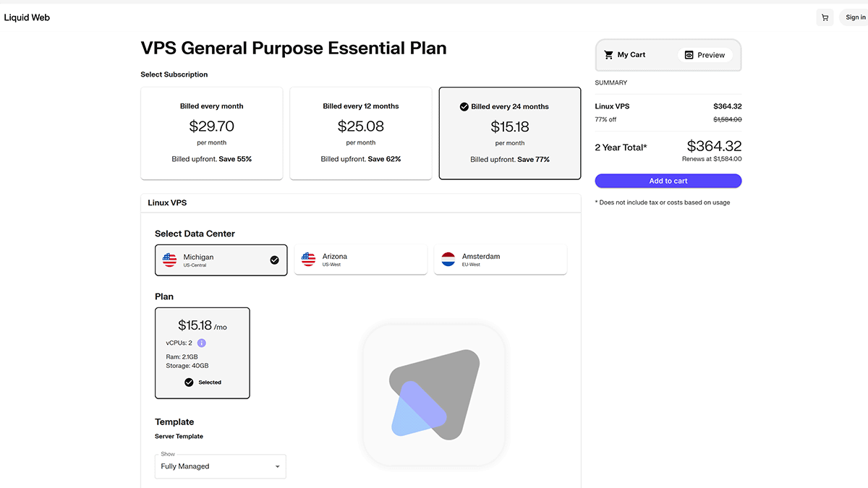The image size is (868, 488).
Task: Click the My Cart cart icon
Action: [x=609, y=55]
